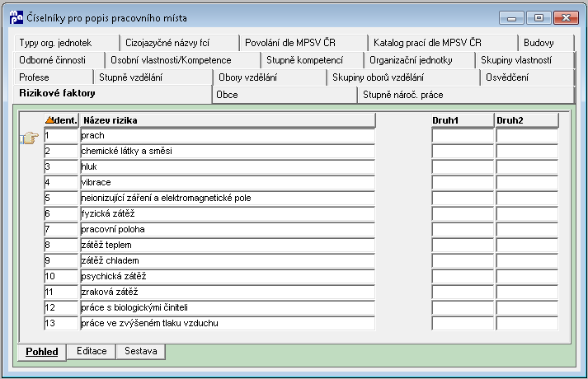Select 'neionizující záření a elektromagnetické pole' field
Image resolution: width=588 pixels, height=379 pixels.
228,198
